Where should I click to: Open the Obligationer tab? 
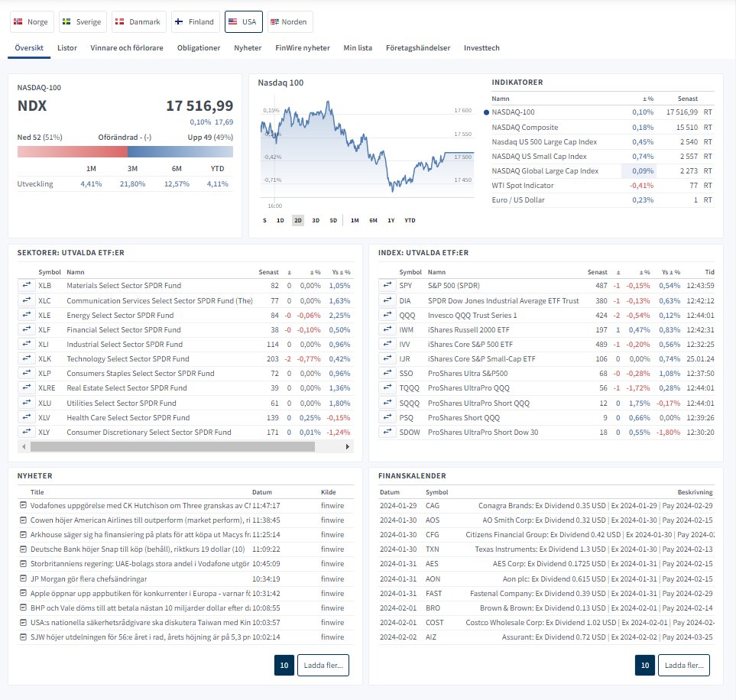[x=199, y=48]
